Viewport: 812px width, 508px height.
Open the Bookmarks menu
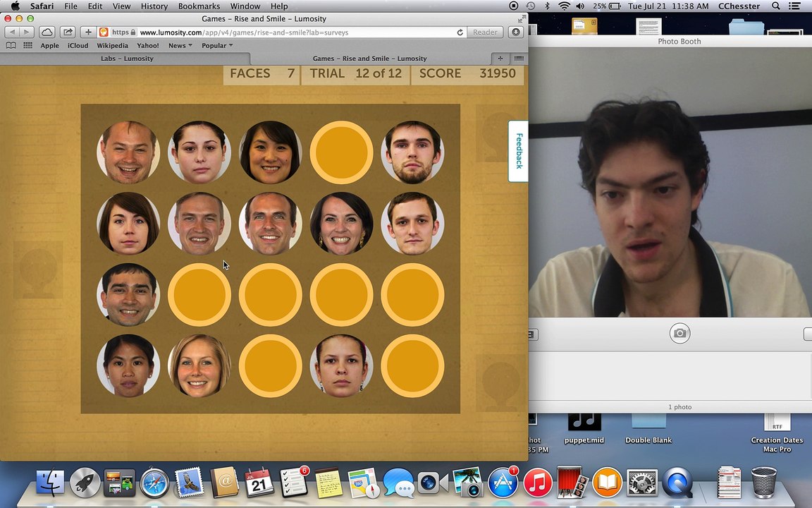click(199, 6)
